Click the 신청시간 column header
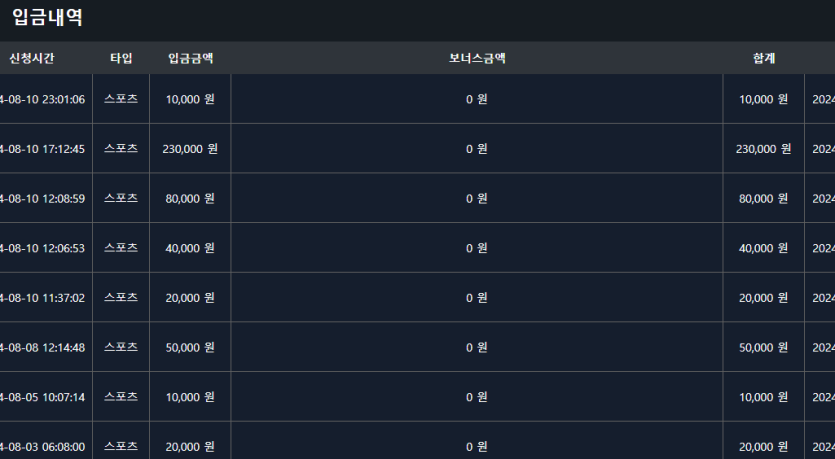The image size is (835, 459). tap(32, 58)
